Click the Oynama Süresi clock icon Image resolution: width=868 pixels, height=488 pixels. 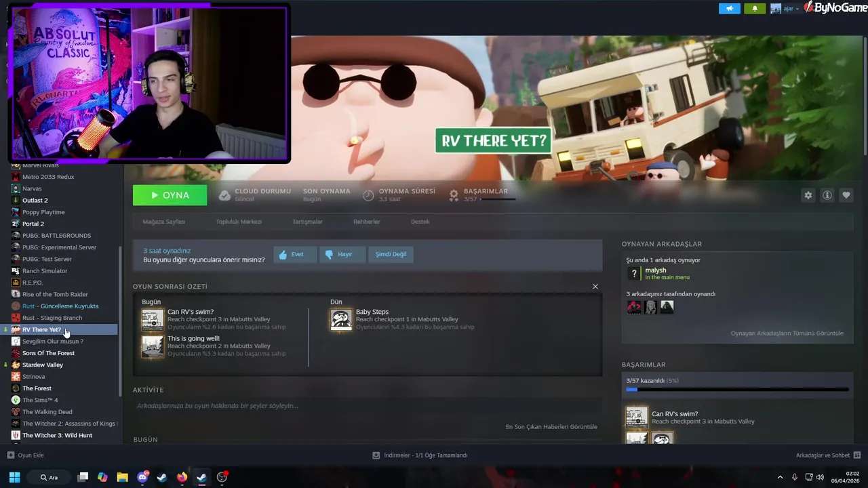(368, 195)
